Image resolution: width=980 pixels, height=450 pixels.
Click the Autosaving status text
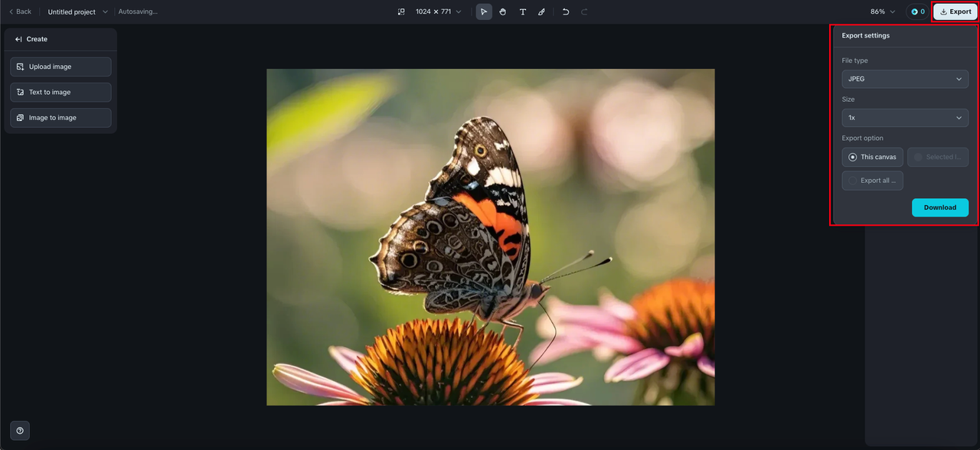[x=138, y=11]
